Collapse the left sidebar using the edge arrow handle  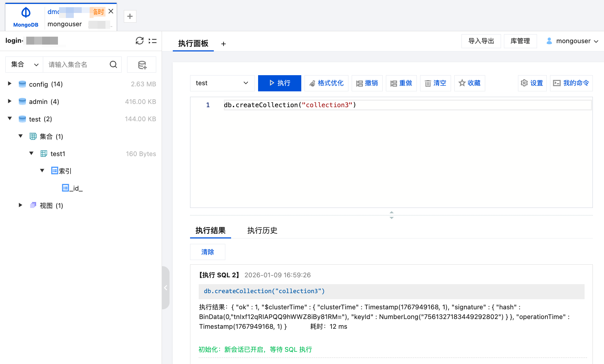pyautogui.click(x=166, y=288)
